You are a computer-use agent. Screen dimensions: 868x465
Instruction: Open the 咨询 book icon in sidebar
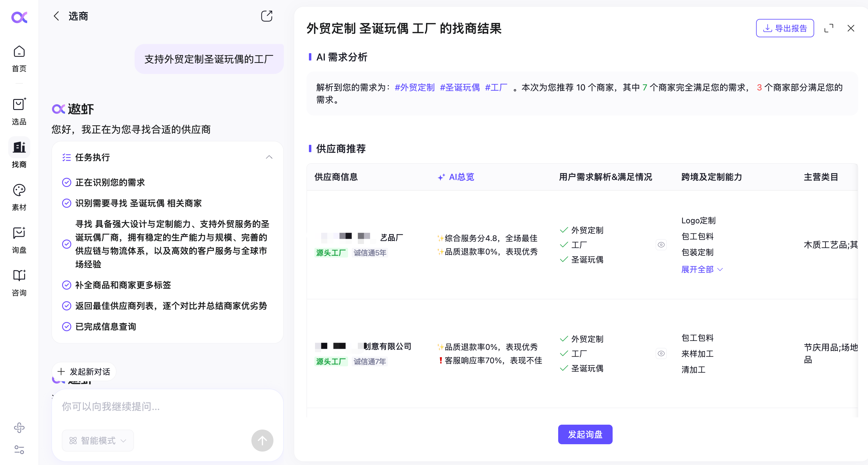[x=19, y=276]
